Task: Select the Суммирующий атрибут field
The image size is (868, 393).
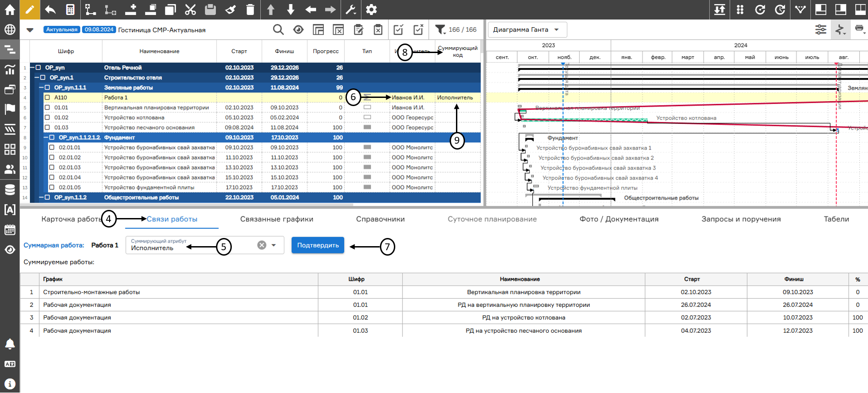Action: 205,245
